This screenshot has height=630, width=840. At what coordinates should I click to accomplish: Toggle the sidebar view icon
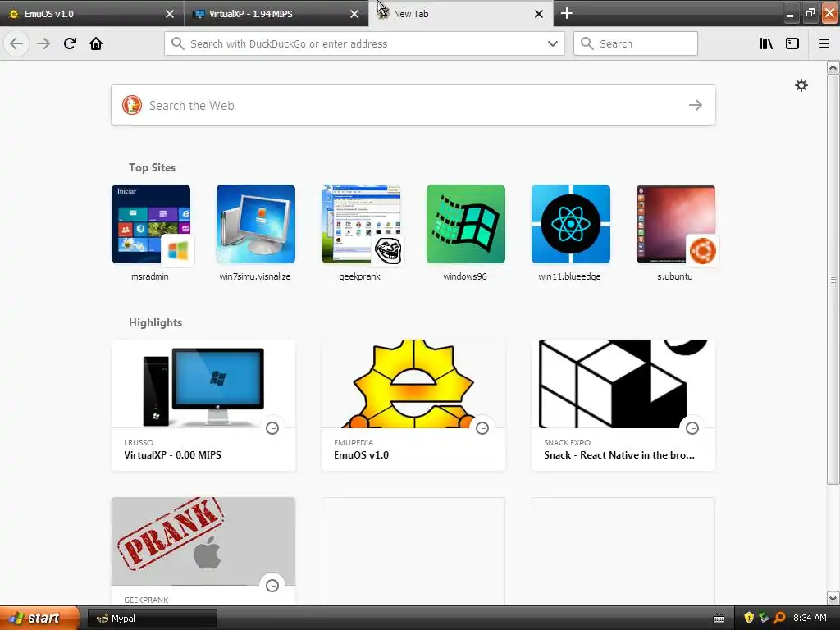click(792, 43)
